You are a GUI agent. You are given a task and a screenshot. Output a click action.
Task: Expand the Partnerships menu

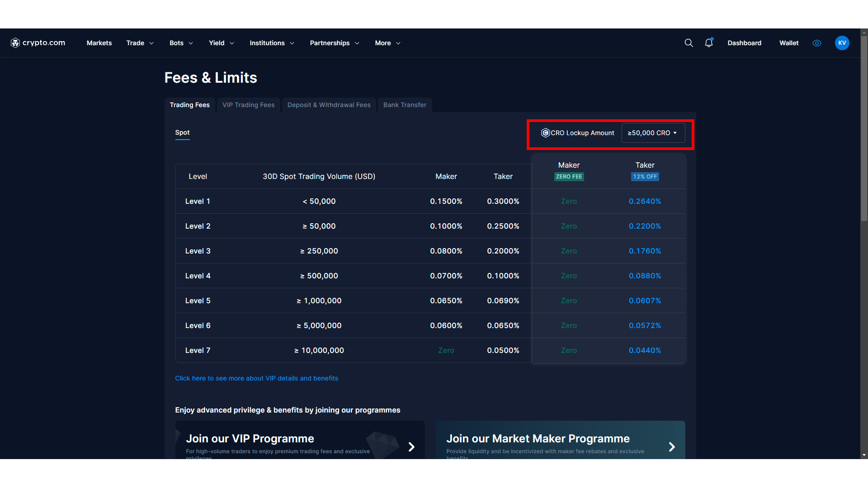pos(335,43)
